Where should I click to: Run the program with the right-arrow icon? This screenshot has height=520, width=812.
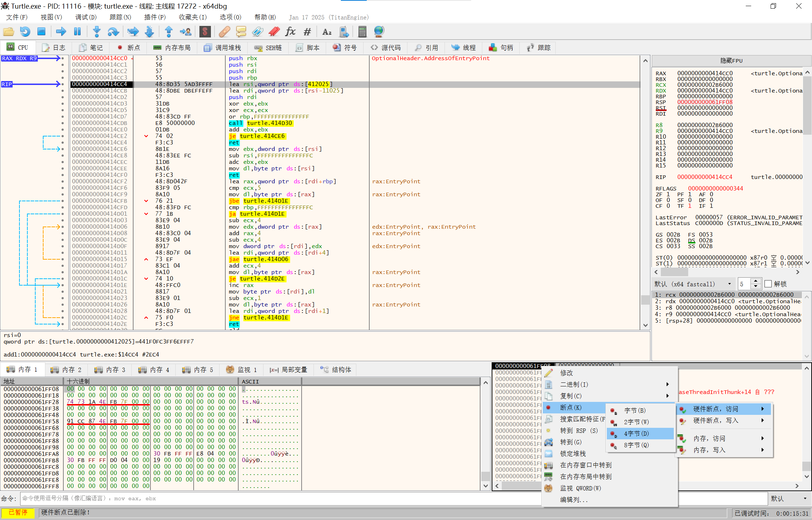(x=61, y=32)
